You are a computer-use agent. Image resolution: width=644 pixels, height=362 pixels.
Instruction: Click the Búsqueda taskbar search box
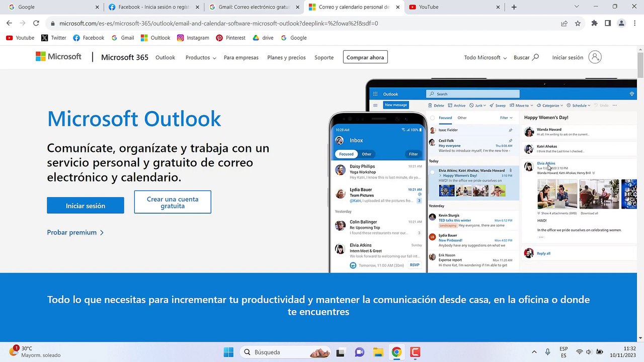[285, 352]
